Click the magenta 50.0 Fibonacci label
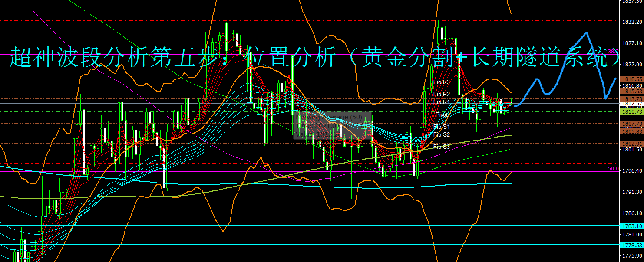 [x=613, y=169]
